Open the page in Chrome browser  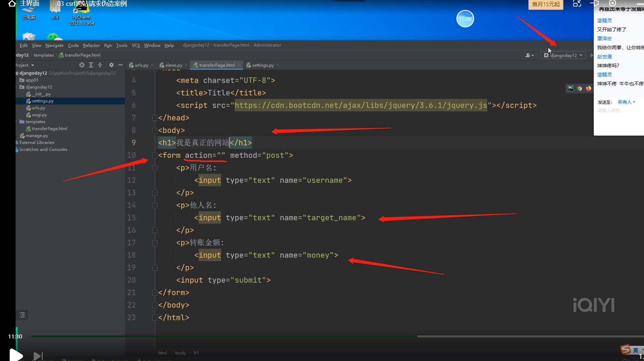pyautogui.click(x=579, y=89)
